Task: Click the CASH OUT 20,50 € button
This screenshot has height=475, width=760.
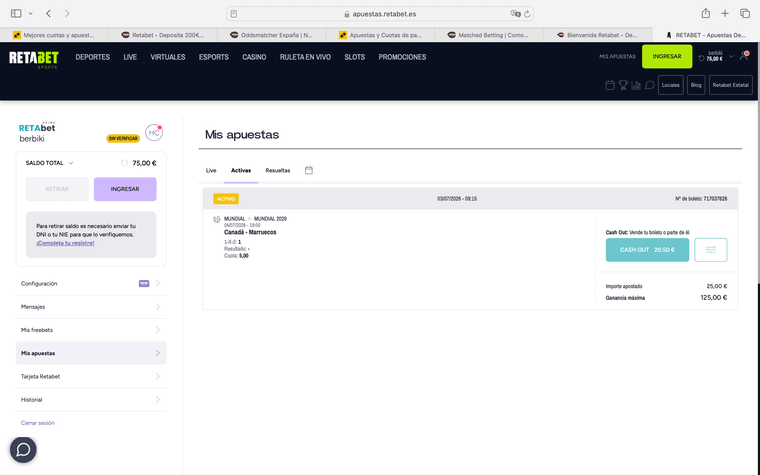Action: 647,250
